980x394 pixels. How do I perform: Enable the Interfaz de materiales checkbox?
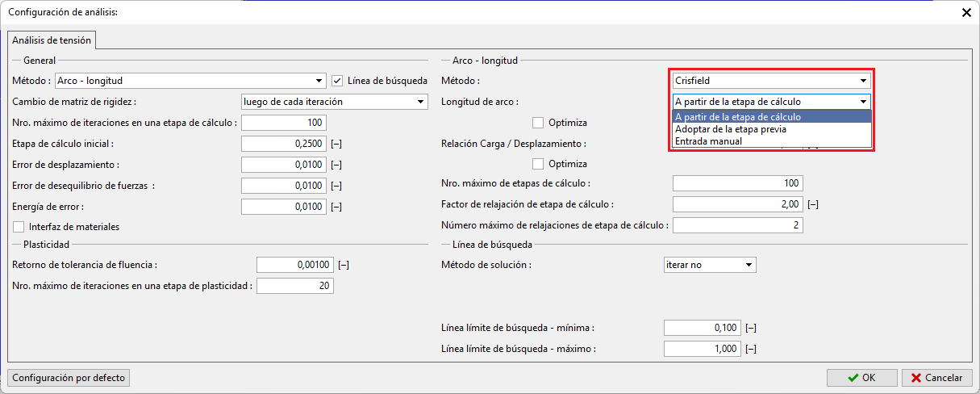pos(19,227)
